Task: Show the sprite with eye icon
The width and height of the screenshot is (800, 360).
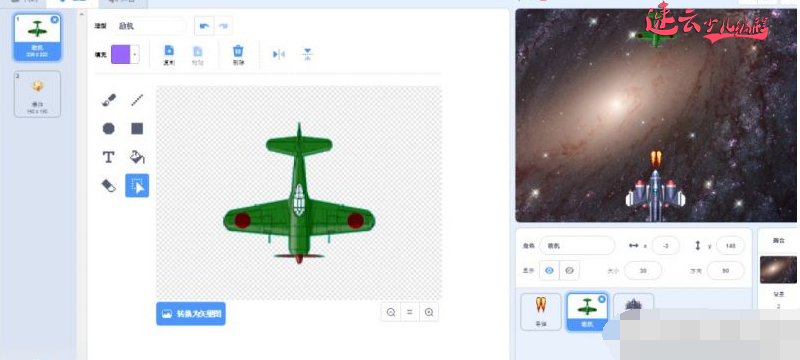Action: pyautogui.click(x=549, y=271)
